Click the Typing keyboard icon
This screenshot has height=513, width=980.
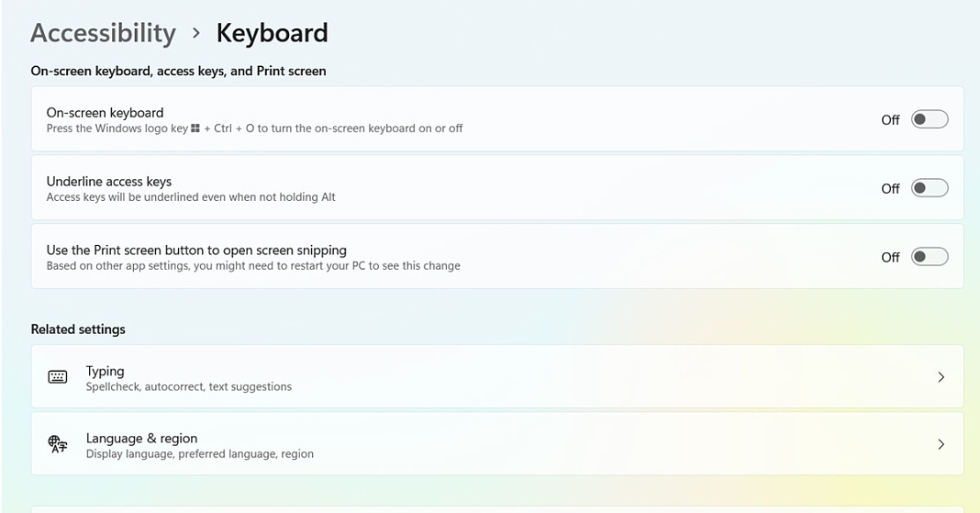[x=58, y=377]
